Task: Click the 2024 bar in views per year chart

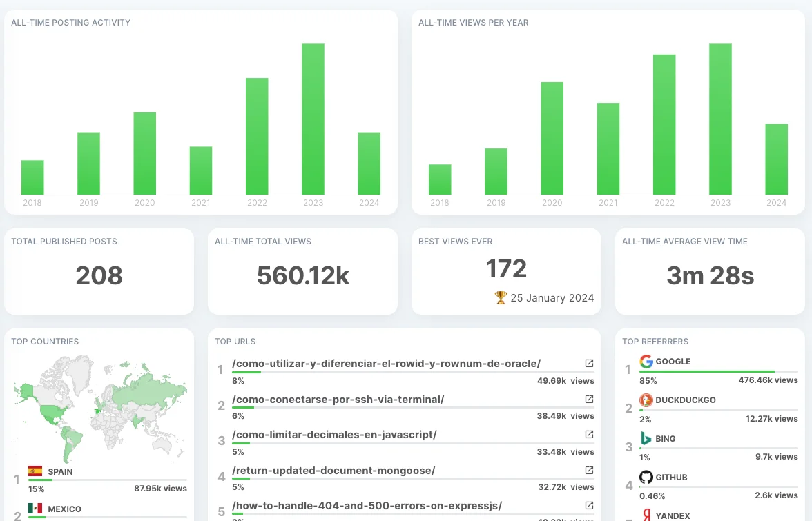Action: click(x=776, y=159)
